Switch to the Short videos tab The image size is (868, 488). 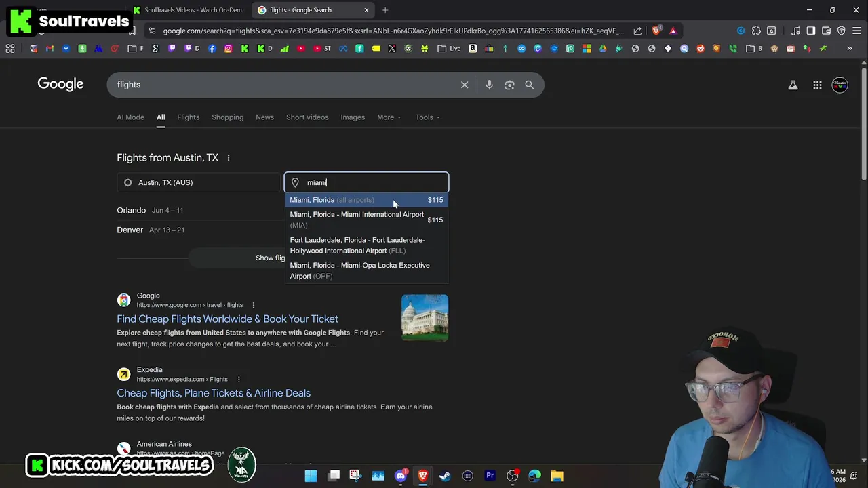click(x=307, y=117)
